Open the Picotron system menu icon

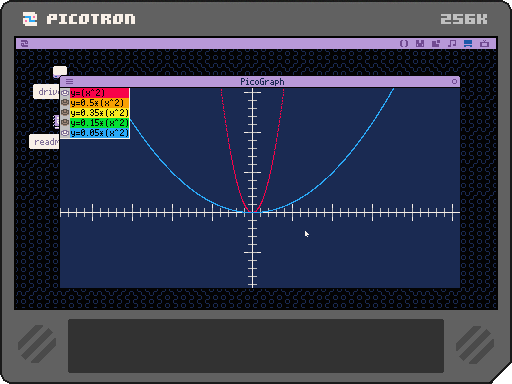tap(25, 43)
